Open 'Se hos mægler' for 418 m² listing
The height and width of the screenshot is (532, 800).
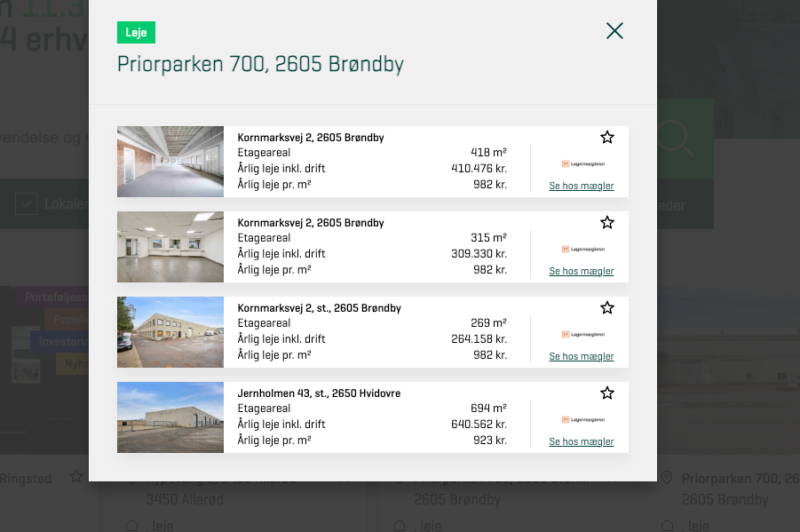click(581, 187)
